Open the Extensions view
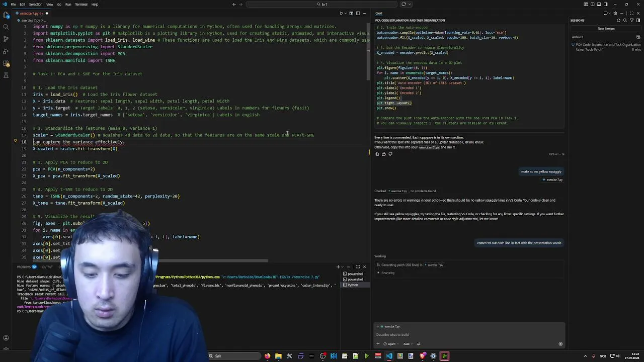The width and height of the screenshot is (644, 362). pos(6,63)
